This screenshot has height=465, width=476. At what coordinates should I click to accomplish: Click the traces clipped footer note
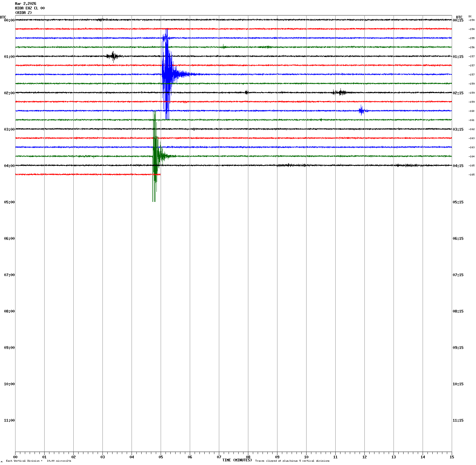coord(292,461)
